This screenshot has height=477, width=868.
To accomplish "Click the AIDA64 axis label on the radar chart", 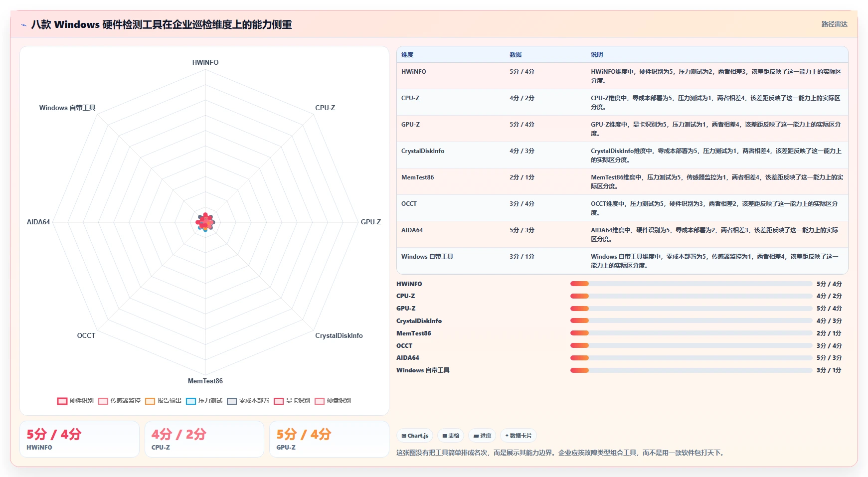I will (x=38, y=222).
